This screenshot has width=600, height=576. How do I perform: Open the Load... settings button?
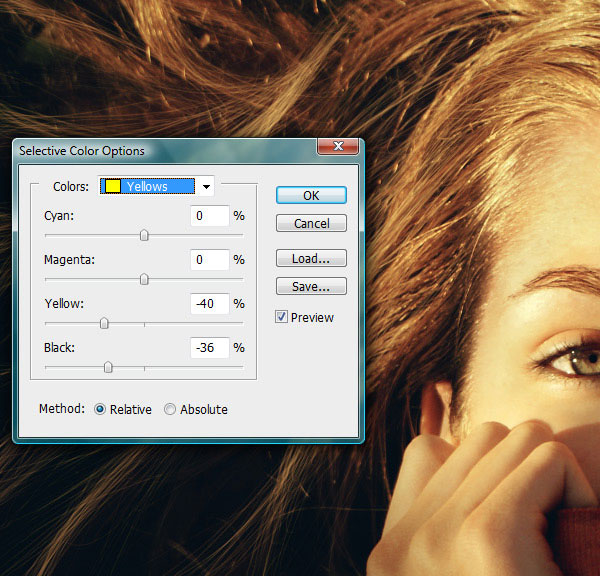click(x=311, y=258)
